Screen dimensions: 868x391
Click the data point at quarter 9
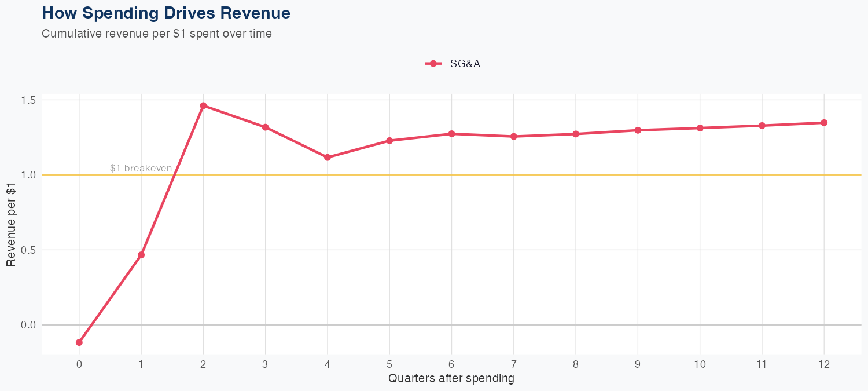coord(638,130)
